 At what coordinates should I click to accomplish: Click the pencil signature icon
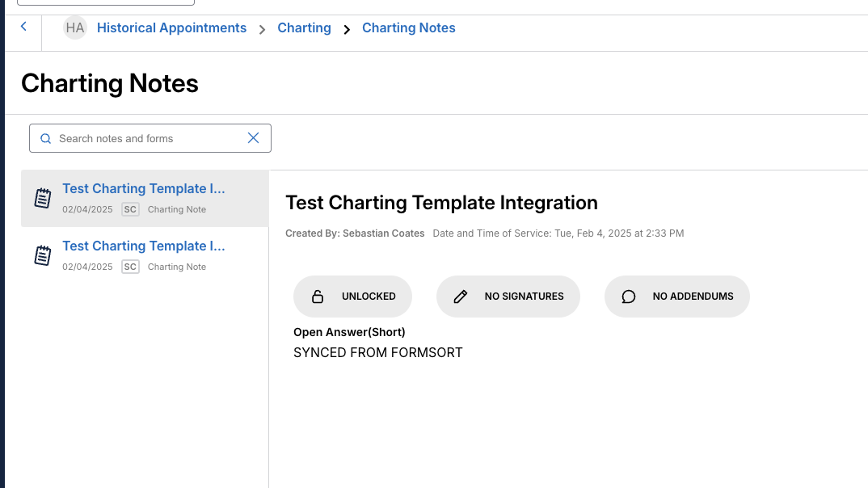pyautogui.click(x=461, y=297)
